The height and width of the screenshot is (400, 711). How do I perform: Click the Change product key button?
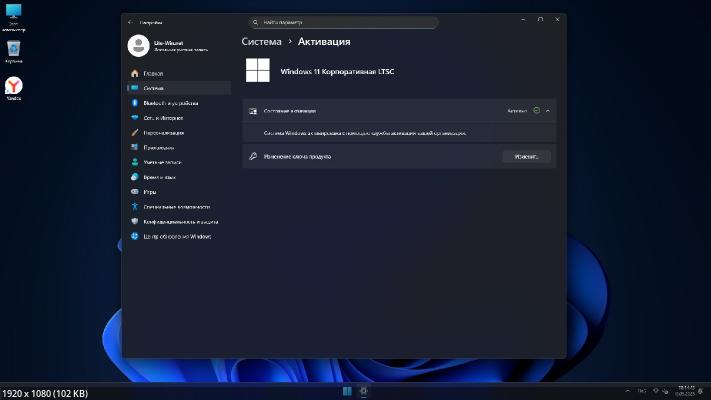coord(526,157)
